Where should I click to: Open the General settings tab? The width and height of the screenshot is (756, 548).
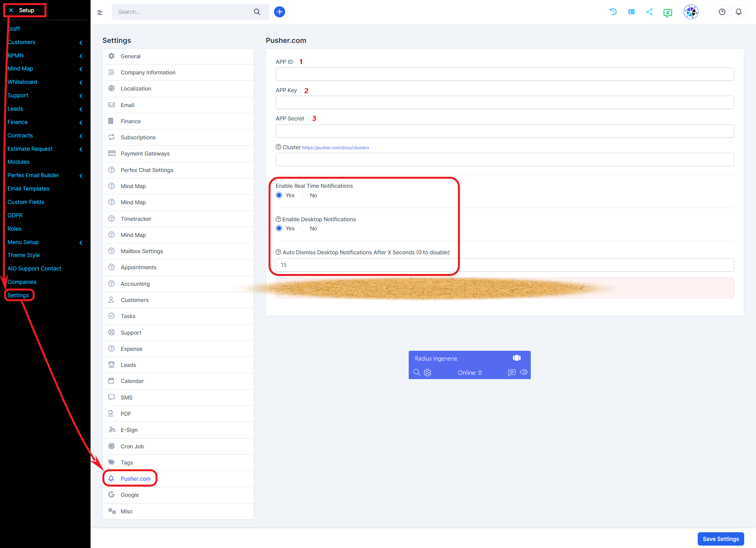coord(178,56)
